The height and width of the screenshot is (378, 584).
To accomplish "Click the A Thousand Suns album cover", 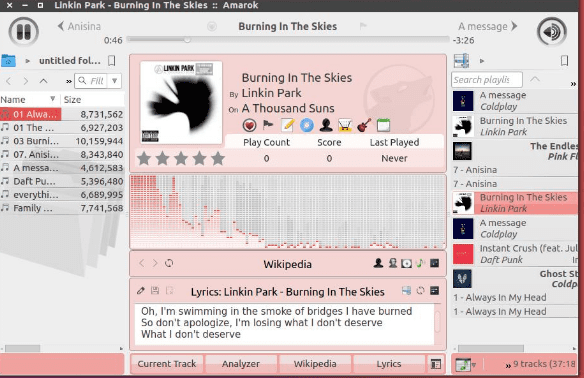I will pos(181,102).
